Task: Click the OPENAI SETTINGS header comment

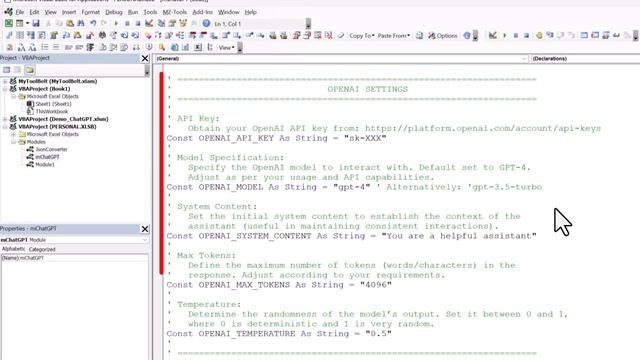Action: [x=367, y=89]
